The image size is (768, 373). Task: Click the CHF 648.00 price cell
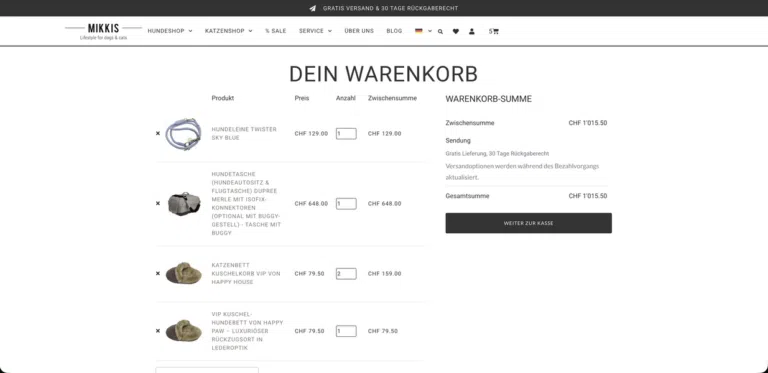[311, 204]
